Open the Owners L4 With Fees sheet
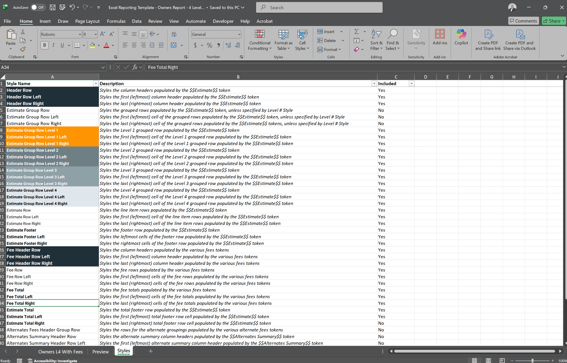Viewport: 567px width, 363px height. pos(60,351)
